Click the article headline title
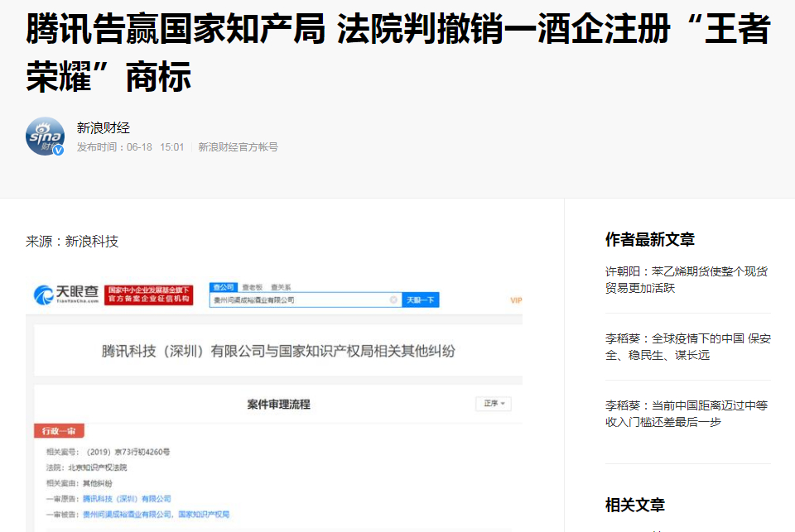Viewport: 795px width, 532px height. pyautogui.click(x=398, y=53)
